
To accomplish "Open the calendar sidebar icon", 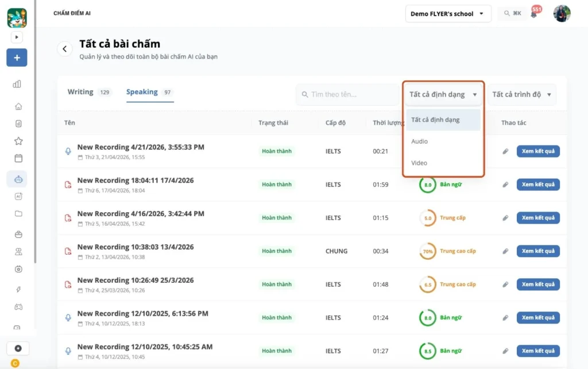I will click(18, 158).
